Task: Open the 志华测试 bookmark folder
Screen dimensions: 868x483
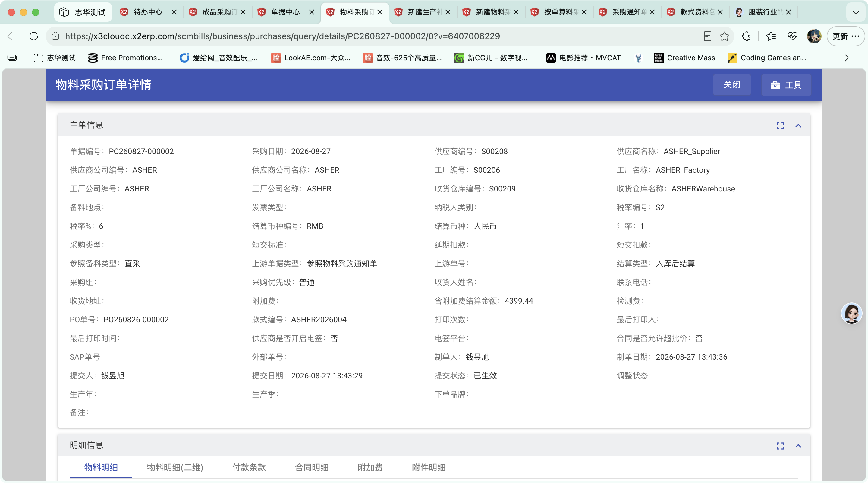Action: click(55, 58)
